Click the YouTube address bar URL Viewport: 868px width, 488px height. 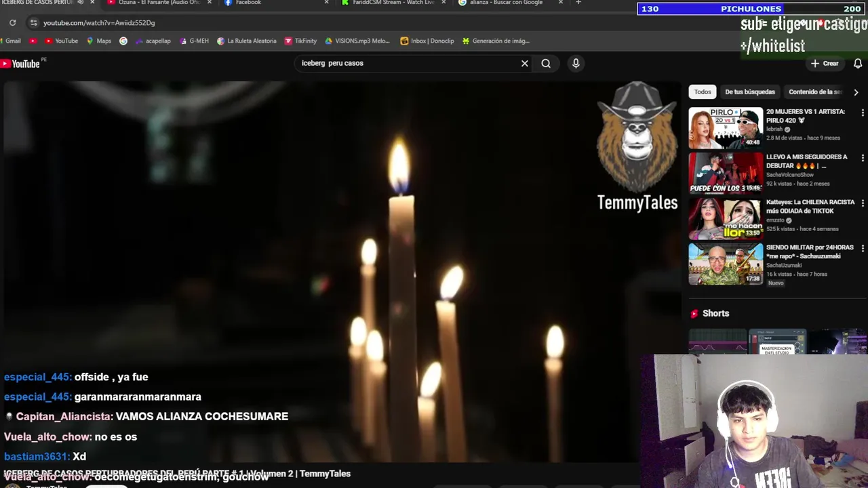click(x=99, y=22)
